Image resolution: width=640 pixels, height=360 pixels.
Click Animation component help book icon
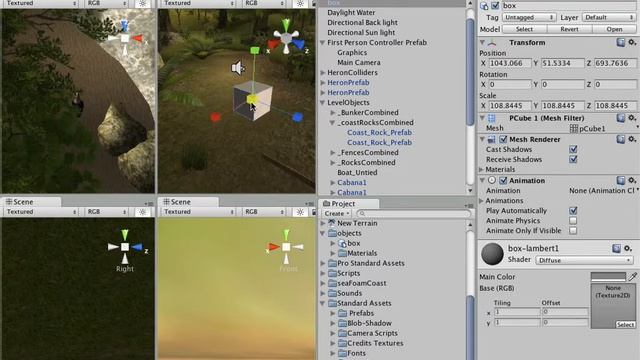(621, 180)
